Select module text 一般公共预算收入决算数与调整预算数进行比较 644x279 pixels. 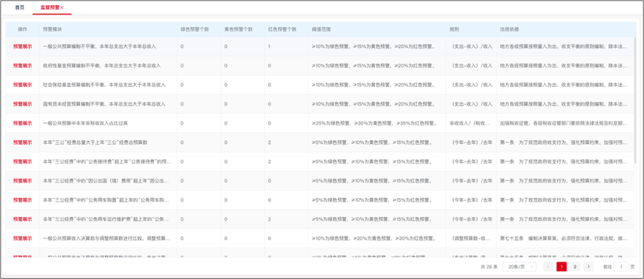click(x=107, y=238)
